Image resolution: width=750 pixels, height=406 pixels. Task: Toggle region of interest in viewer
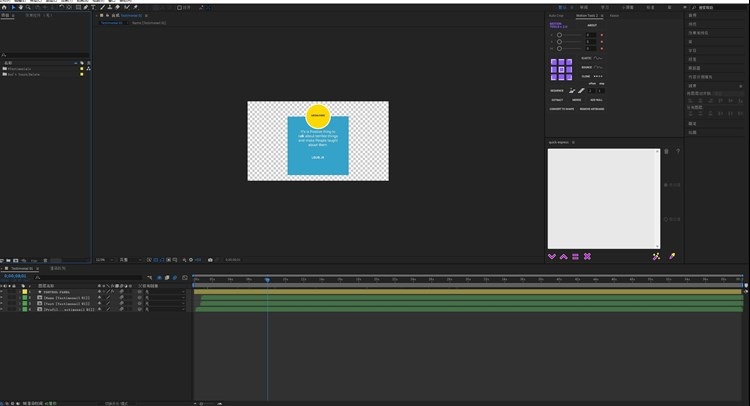168,260
